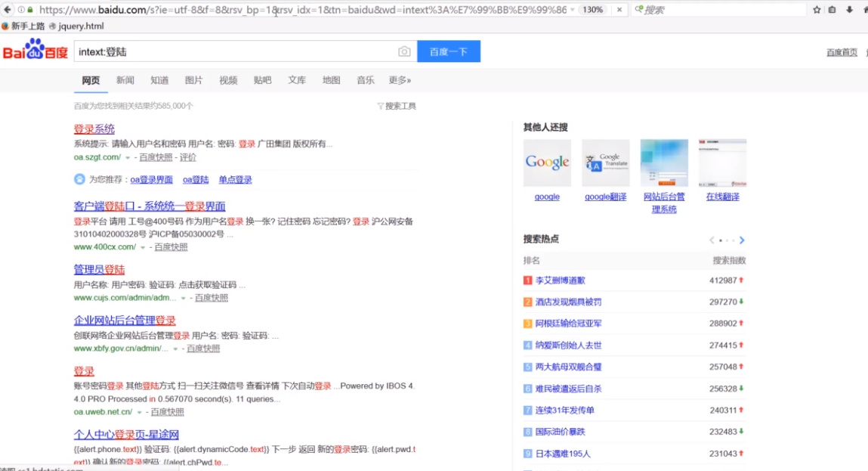
Task: Open the 企业网站后台管理登录 result
Action: pos(125,321)
